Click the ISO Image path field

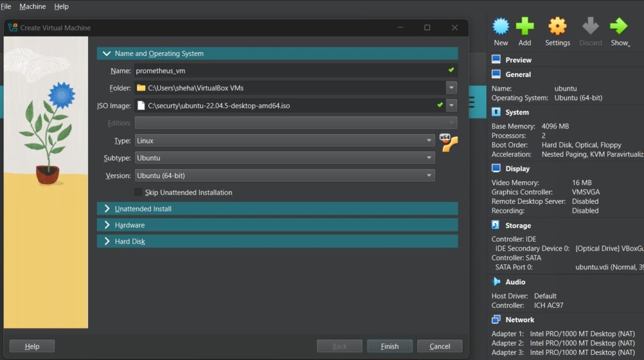[290, 106]
